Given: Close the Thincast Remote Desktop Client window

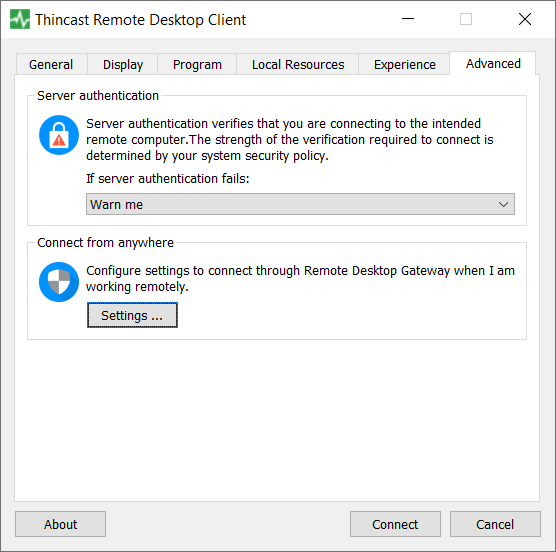Looking at the screenshot, I should [525, 19].
